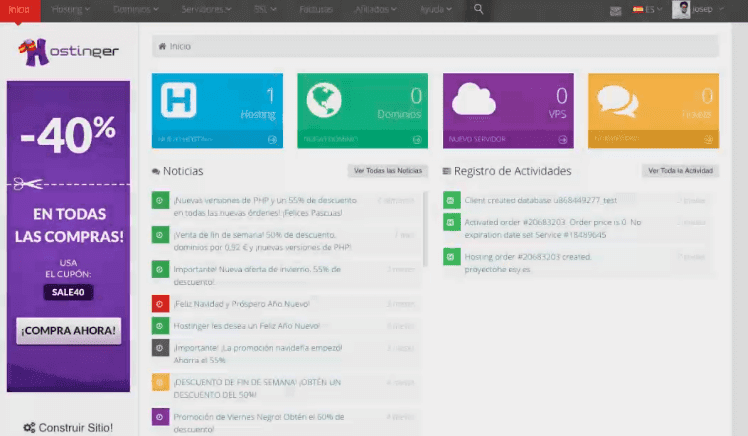Click the Nuevo Dominio arrow icon
The width and height of the screenshot is (748, 436).
pyautogui.click(x=417, y=140)
